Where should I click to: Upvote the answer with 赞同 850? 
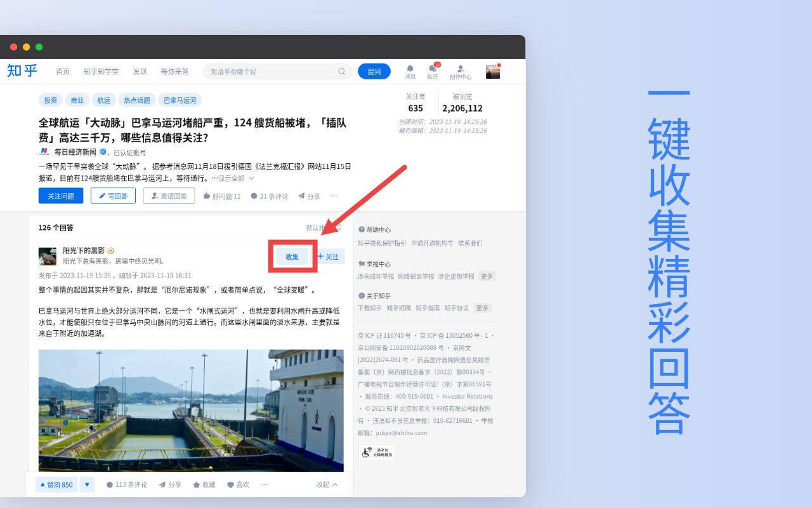[56, 484]
